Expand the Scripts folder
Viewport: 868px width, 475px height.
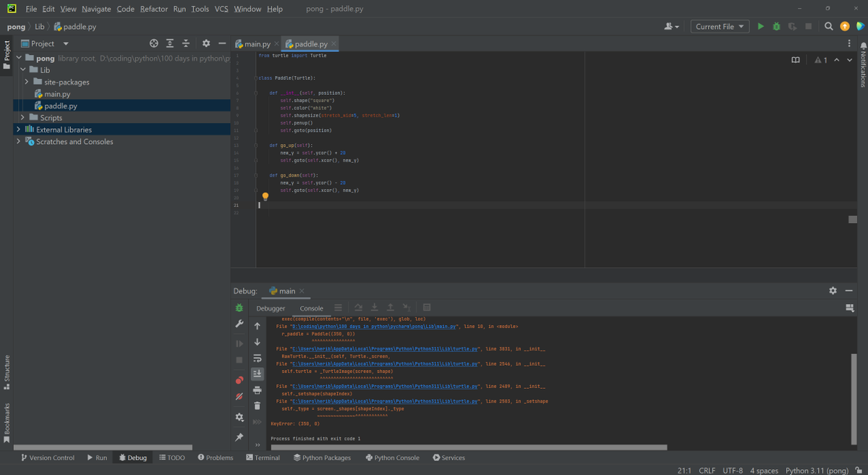23,117
